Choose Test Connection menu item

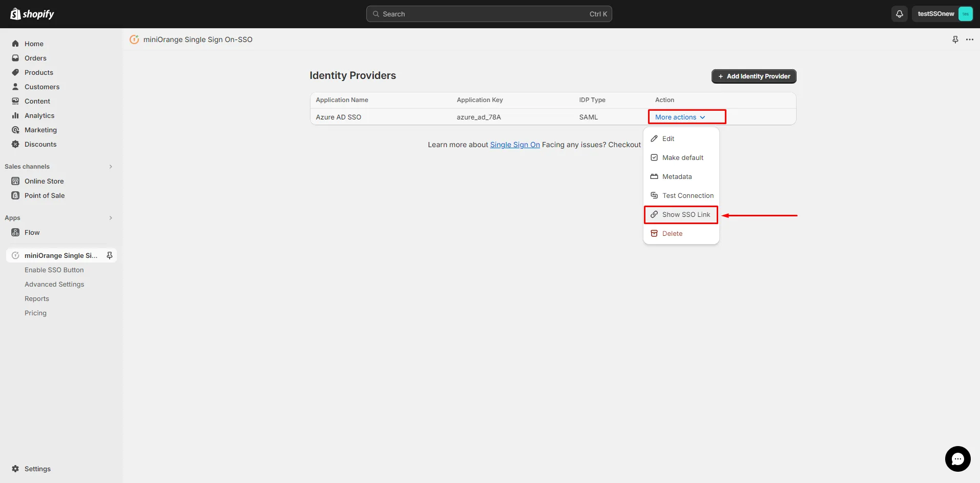click(x=681, y=195)
